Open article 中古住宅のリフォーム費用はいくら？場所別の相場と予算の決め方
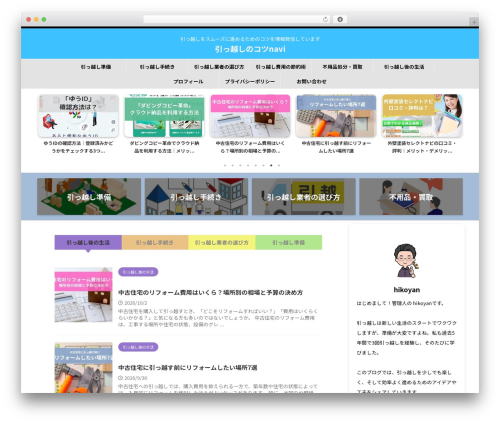 [x=210, y=293]
